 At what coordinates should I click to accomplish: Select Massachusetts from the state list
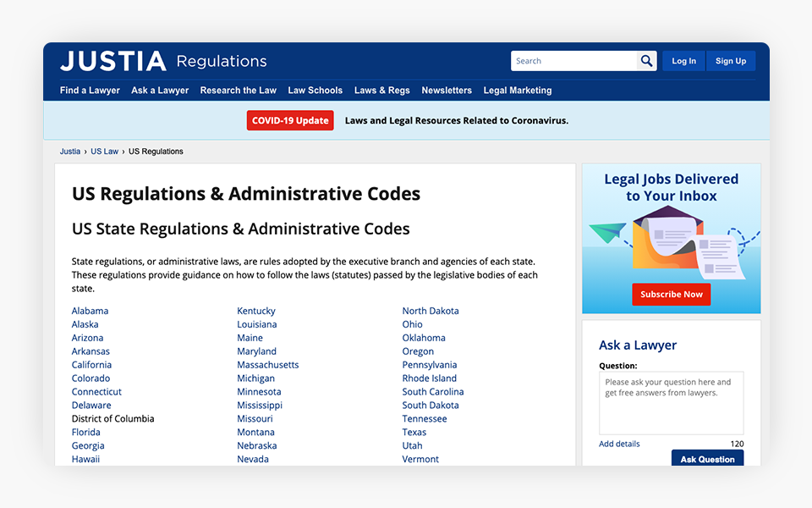[x=267, y=365]
